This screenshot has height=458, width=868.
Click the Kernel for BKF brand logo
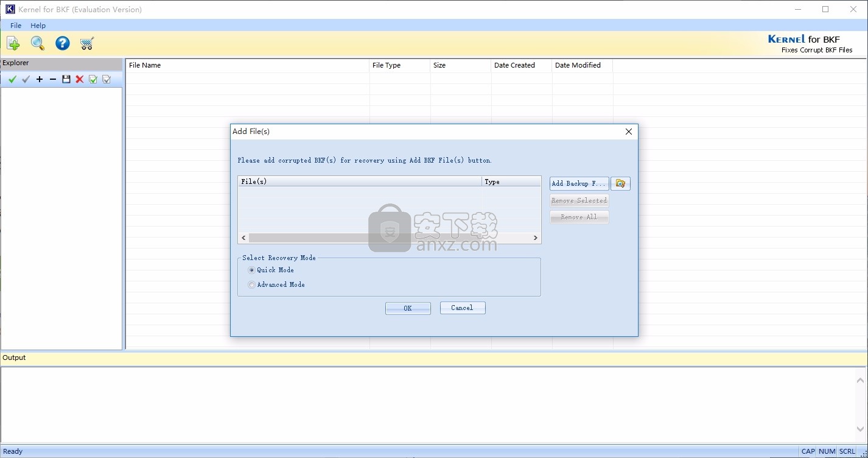coord(810,44)
